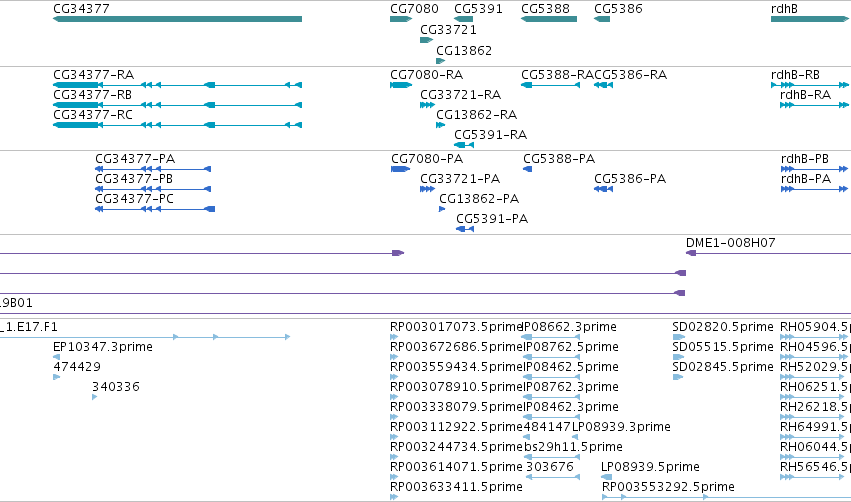
Task: Open EST bs29h11.5prime
Action: [x=552, y=457]
